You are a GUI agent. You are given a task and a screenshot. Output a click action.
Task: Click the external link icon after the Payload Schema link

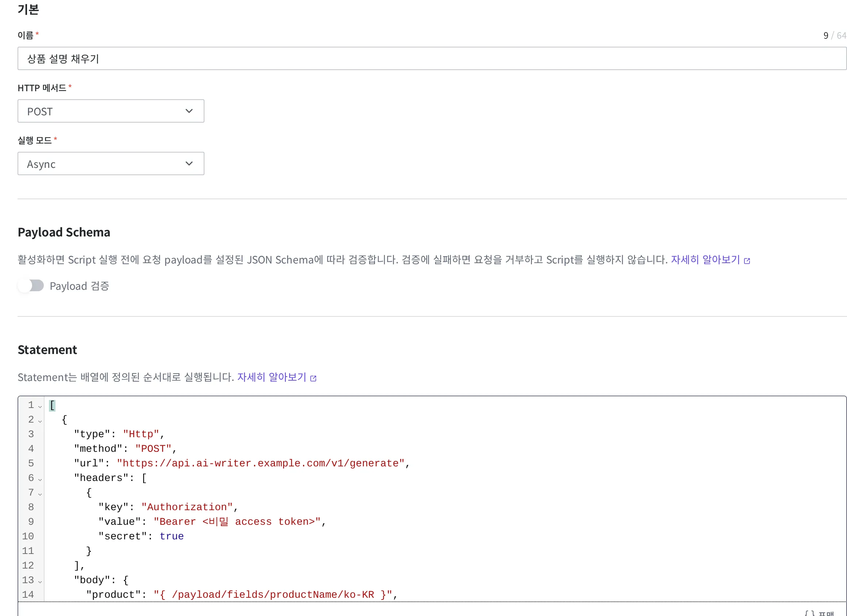coord(747,261)
